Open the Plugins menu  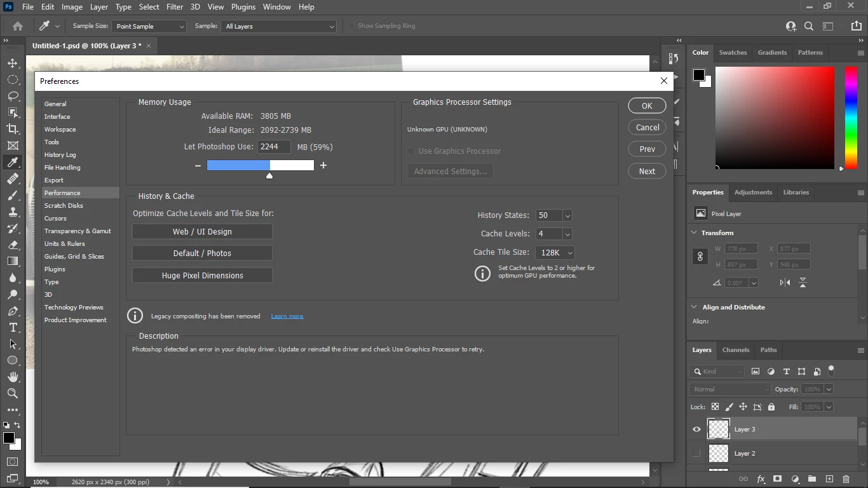(243, 7)
